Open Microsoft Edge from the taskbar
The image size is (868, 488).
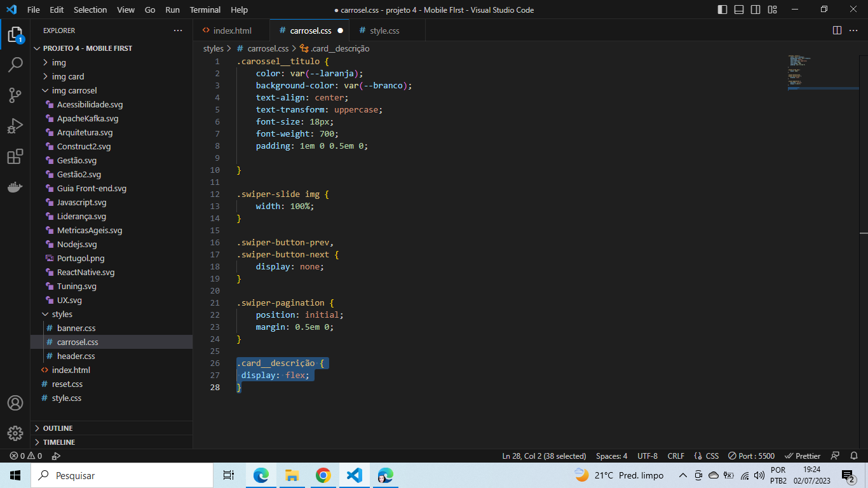pyautogui.click(x=261, y=475)
